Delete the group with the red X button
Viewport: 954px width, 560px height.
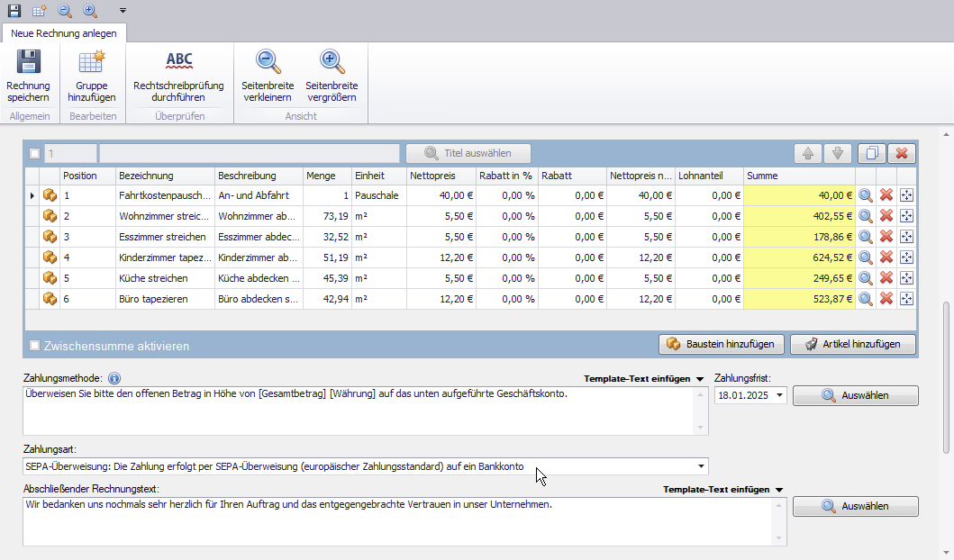pos(902,153)
